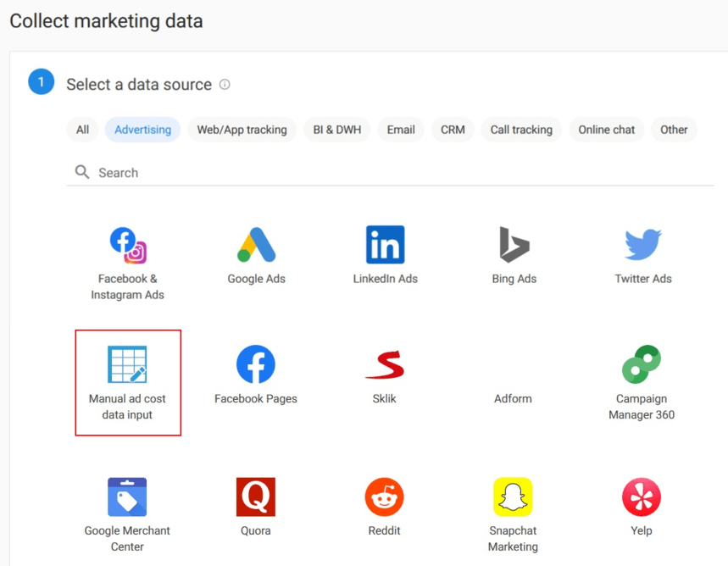This screenshot has width=728, height=566.
Task: Click the Adform data source label
Action: point(513,399)
